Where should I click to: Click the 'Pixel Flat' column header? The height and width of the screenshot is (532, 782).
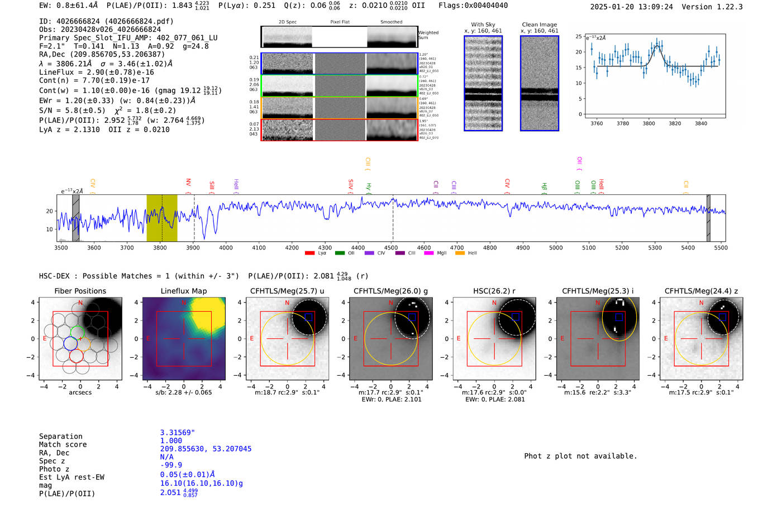click(x=340, y=22)
